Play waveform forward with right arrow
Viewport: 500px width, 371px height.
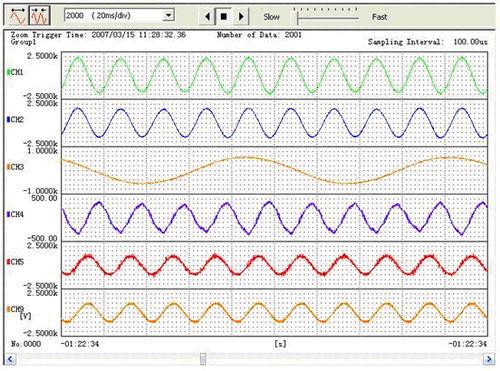(x=241, y=16)
